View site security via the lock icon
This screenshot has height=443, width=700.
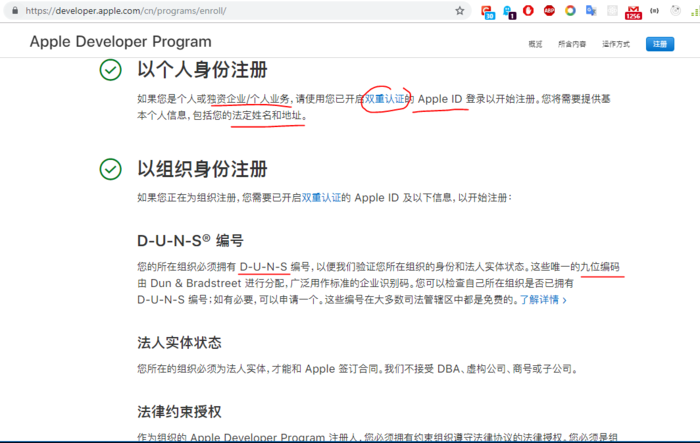(x=15, y=10)
